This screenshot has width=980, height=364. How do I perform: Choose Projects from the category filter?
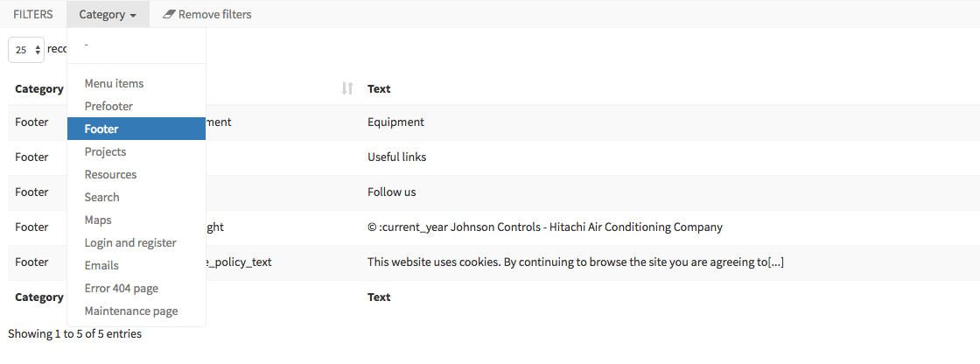tap(105, 151)
